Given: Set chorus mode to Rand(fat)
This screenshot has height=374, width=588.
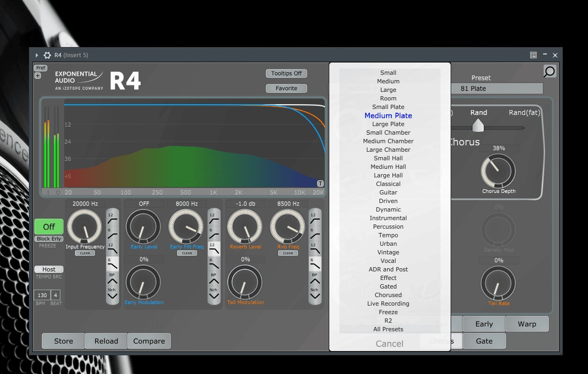Looking at the screenshot, I should pyautogui.click(x=524, y=112).
